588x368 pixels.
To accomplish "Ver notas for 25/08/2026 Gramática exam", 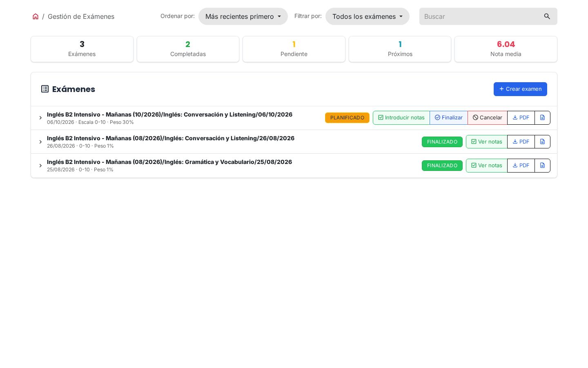I will (487, 165).
